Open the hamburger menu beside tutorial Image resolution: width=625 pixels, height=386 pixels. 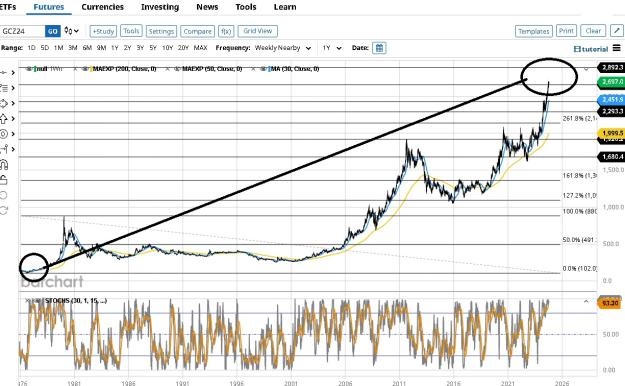point(617,48)
